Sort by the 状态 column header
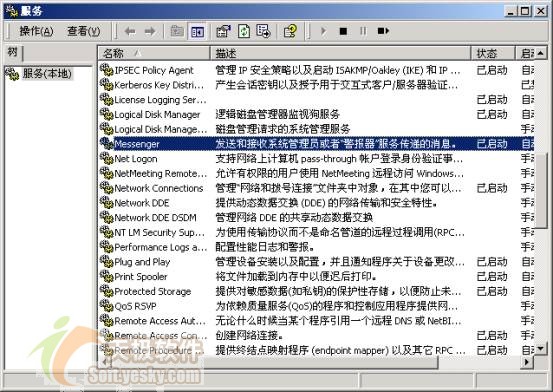This screenshot has width=553, height=392. pos(493,54)
